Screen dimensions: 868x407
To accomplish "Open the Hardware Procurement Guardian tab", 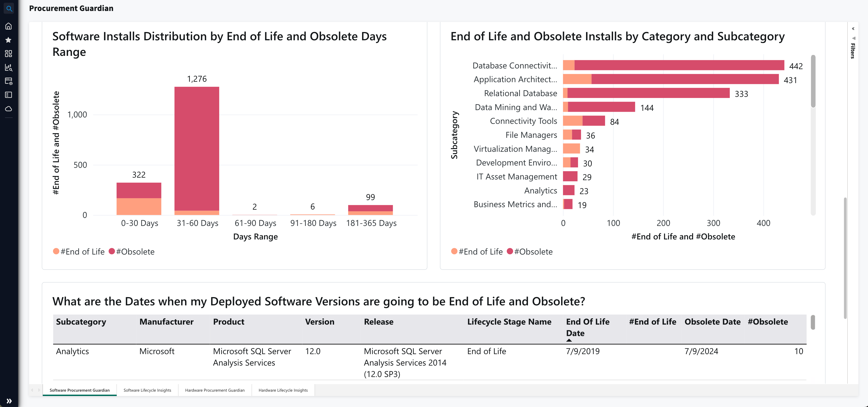I will tap(215, 390).
